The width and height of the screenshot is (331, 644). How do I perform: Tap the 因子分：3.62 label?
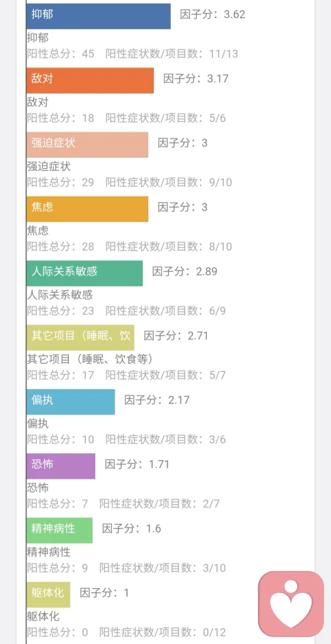[212, 14]
